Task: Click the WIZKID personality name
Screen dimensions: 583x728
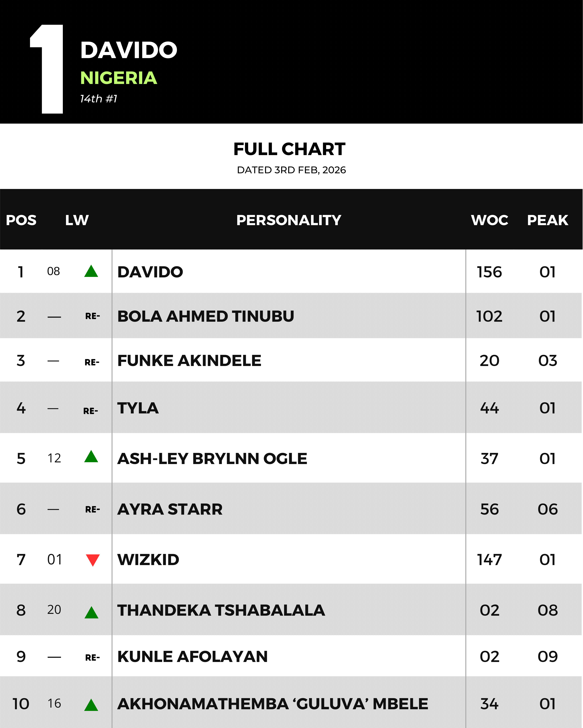Action: pyautogui.click(x=148, y=560)
